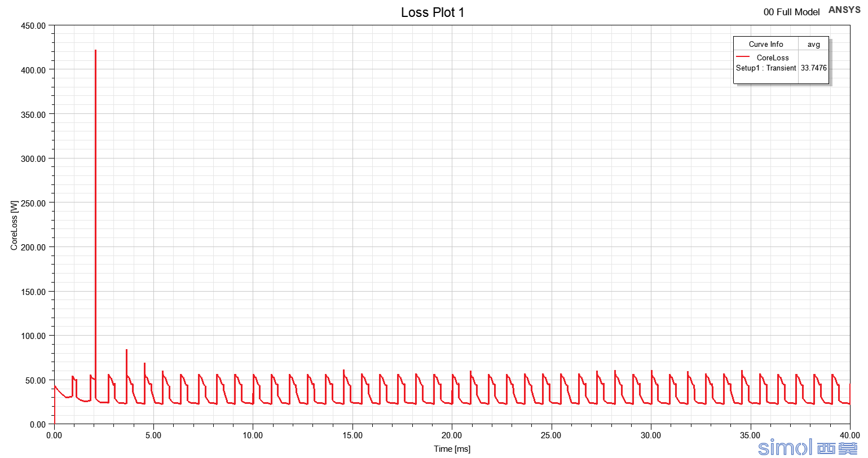
Task: Click the 100.00 Y-axis tick label
Action: click(33, 336)
